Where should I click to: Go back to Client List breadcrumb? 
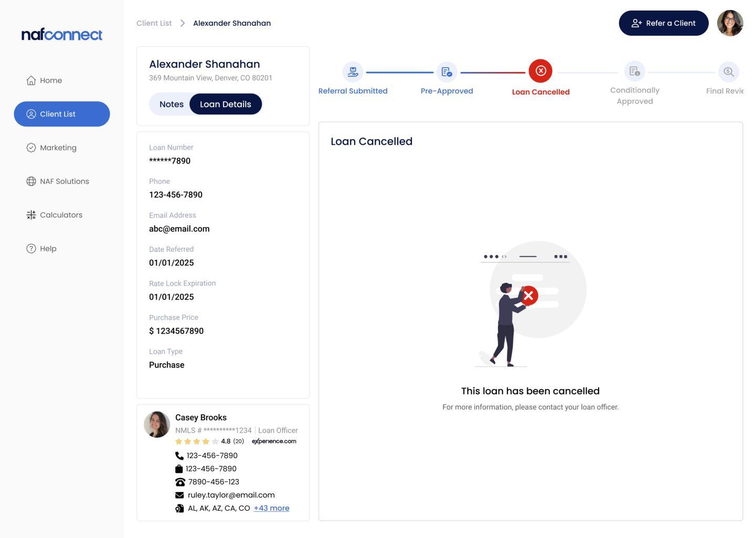pyautogui.click(x=154, y=23)
